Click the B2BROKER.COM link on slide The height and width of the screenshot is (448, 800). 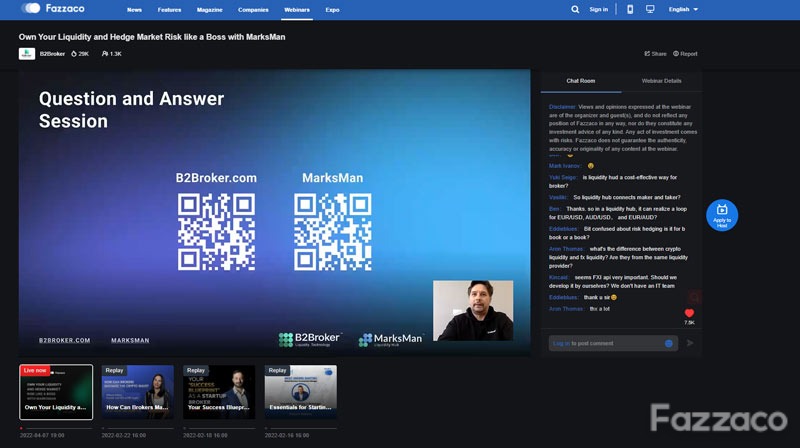coord(65,340)
